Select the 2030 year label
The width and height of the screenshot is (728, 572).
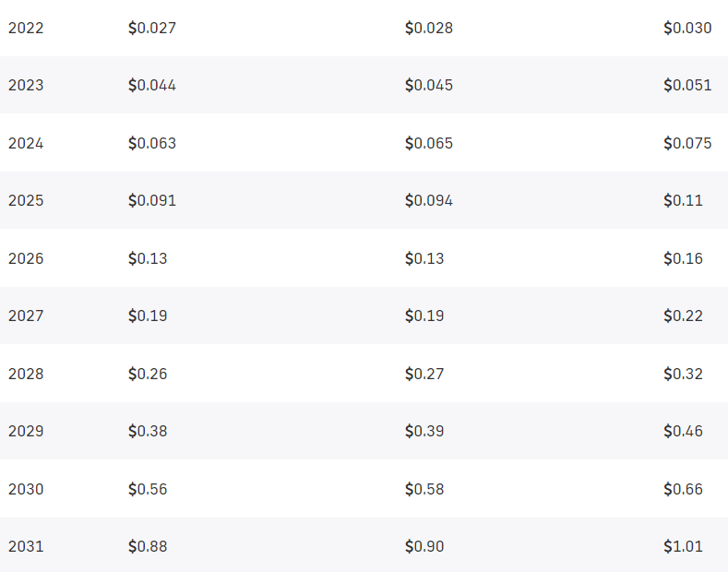point(26,489)
